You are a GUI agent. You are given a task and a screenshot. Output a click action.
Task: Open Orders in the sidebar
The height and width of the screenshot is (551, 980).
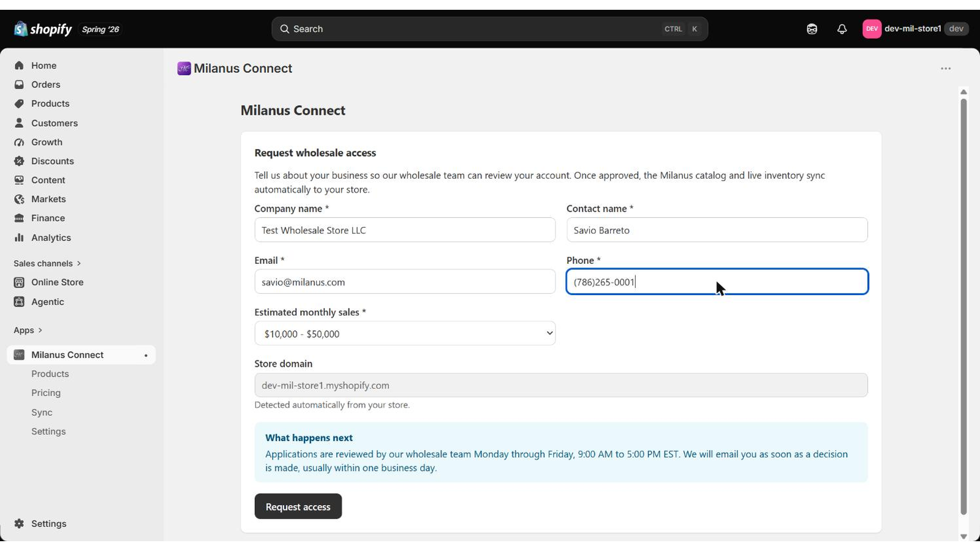pyautogui.click(x=46, y=84)
